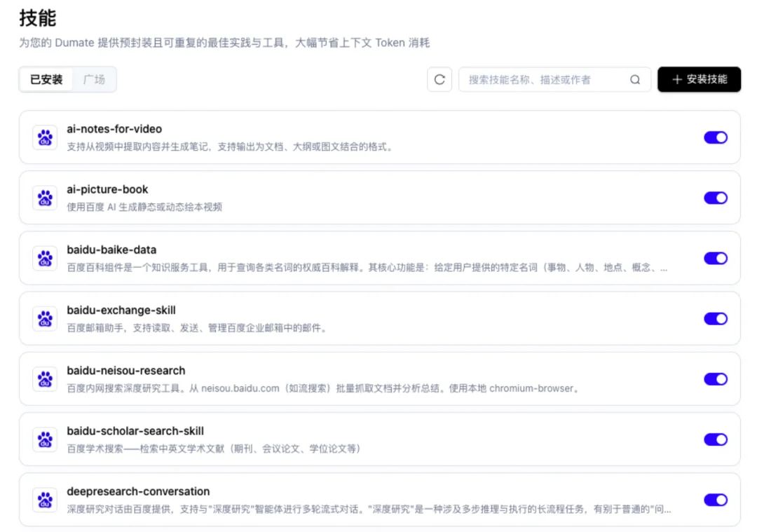Toggle off the baidu-exchange-skill switch

[x=716, y=319]
